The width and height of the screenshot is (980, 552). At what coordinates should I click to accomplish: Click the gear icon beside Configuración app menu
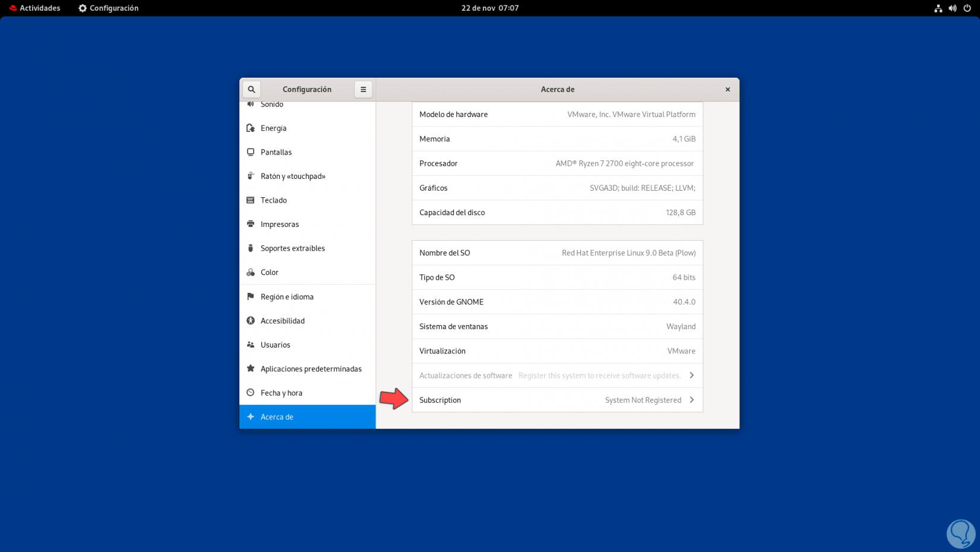(x=83, y=8)
